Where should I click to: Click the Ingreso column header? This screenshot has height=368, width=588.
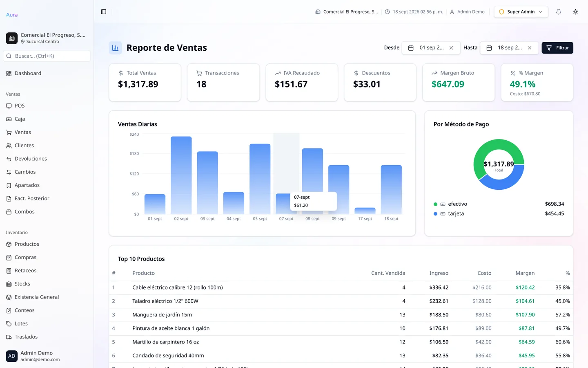click(x=439, y=273)
